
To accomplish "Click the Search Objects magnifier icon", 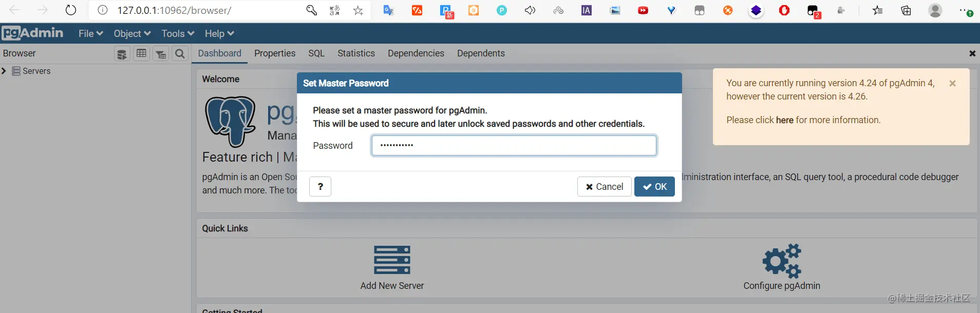I will click(180, 53).
